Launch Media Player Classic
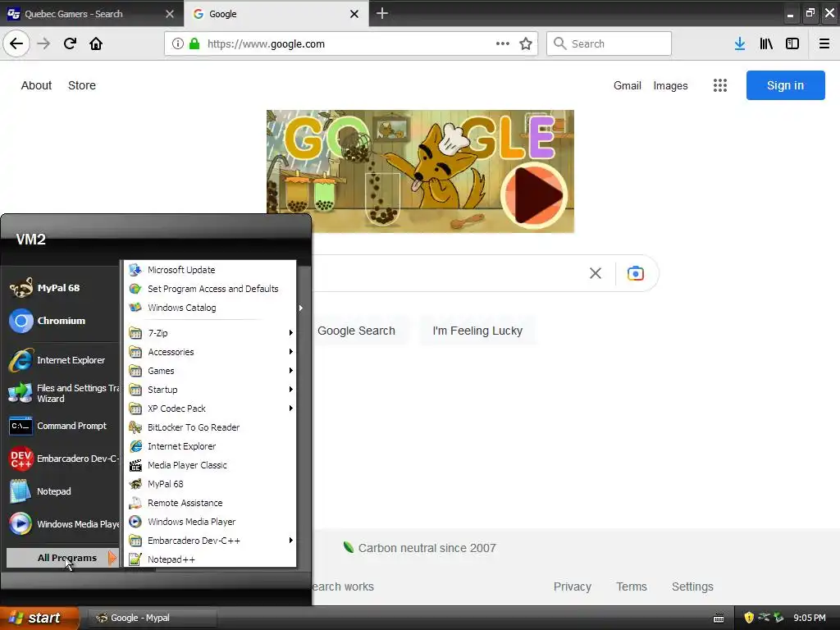 point(210,465)
